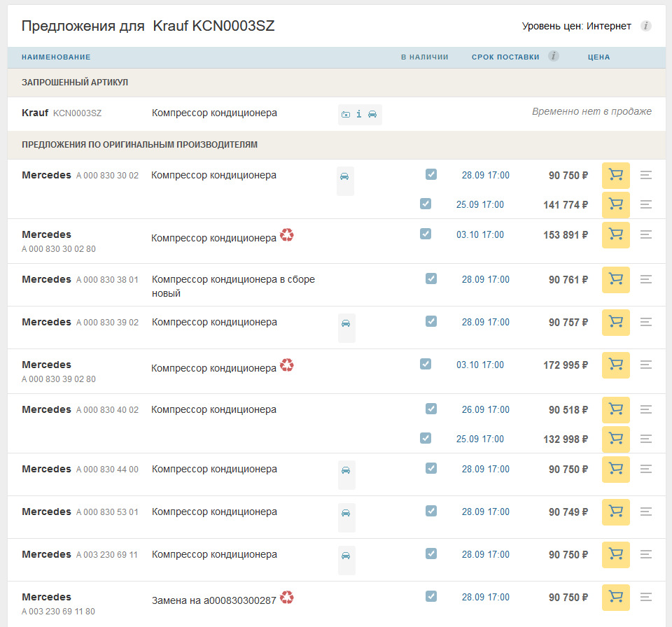
Task: Toggle availability checkbox for 172 995 ₽ offer
Action: (x=426, y=365)
